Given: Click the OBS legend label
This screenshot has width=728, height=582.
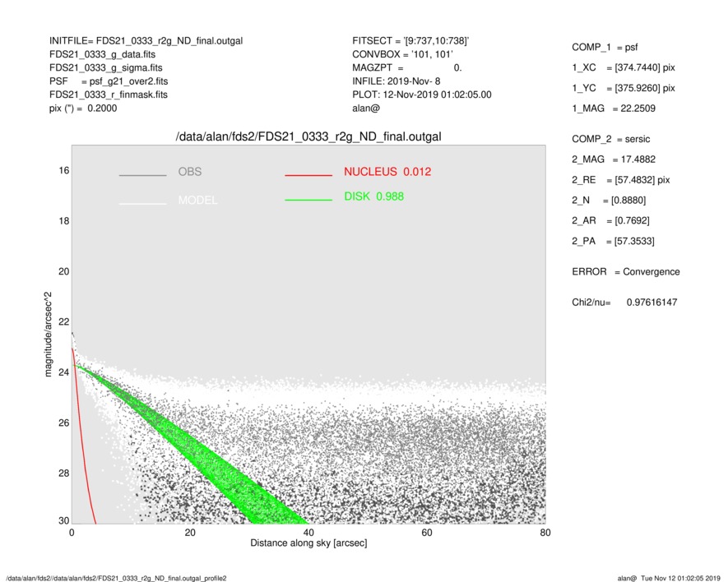Looking at the screenshot, I should [190, 172].
